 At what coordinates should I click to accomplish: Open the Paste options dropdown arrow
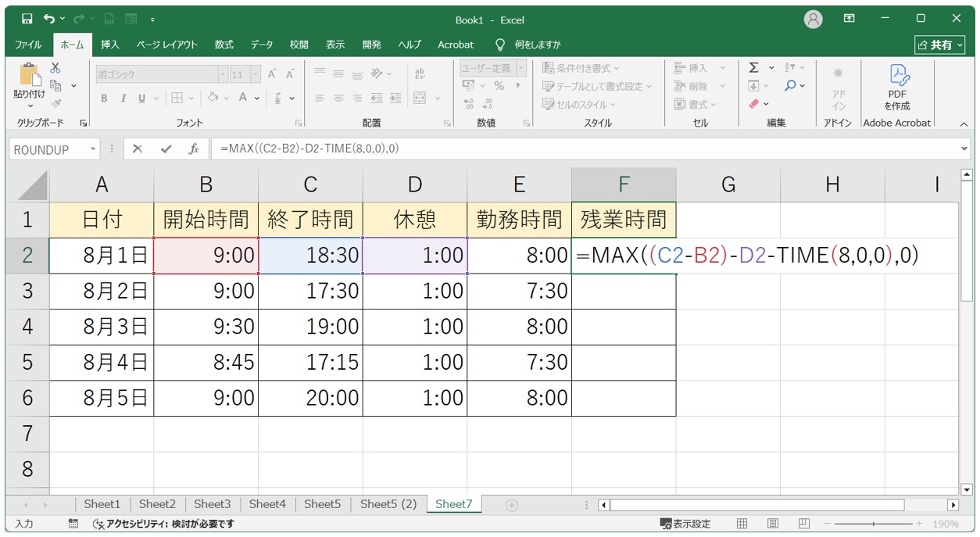click(30, 106)
